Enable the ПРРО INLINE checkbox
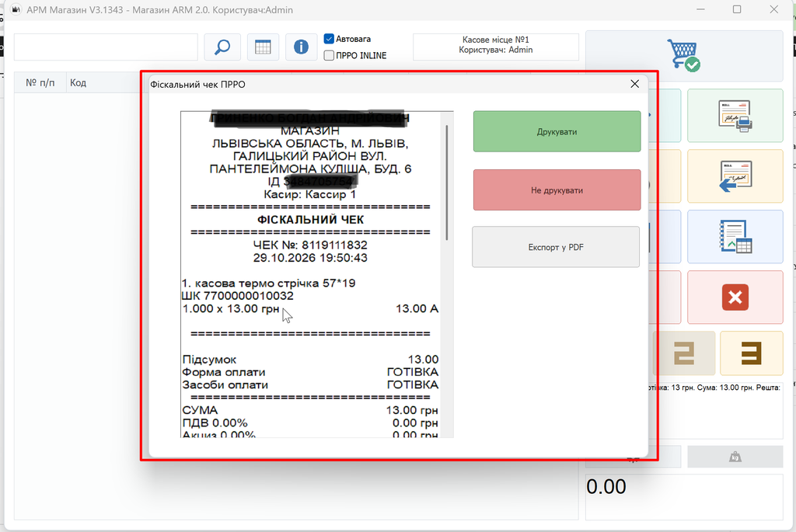796x532 pixels. 329,55
